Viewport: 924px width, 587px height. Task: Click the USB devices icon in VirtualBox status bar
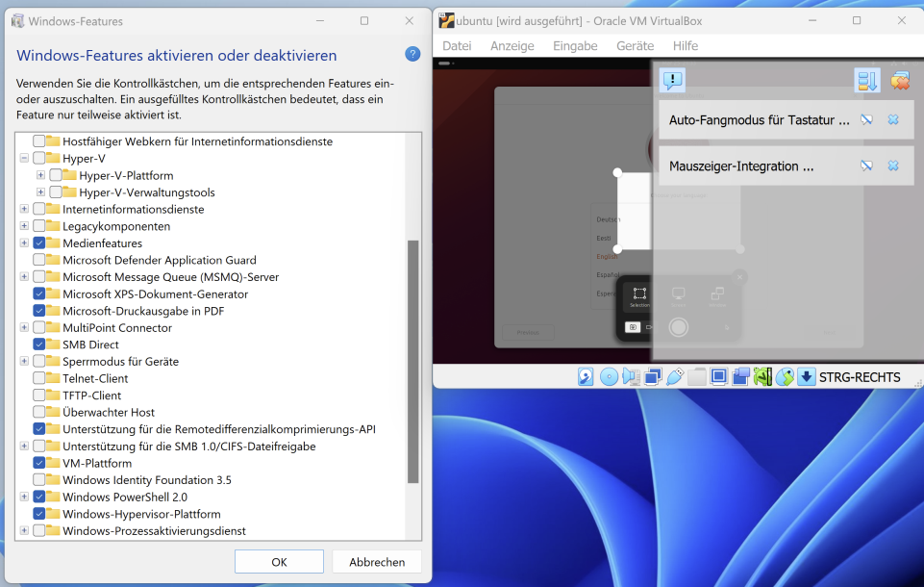(675, 377)
